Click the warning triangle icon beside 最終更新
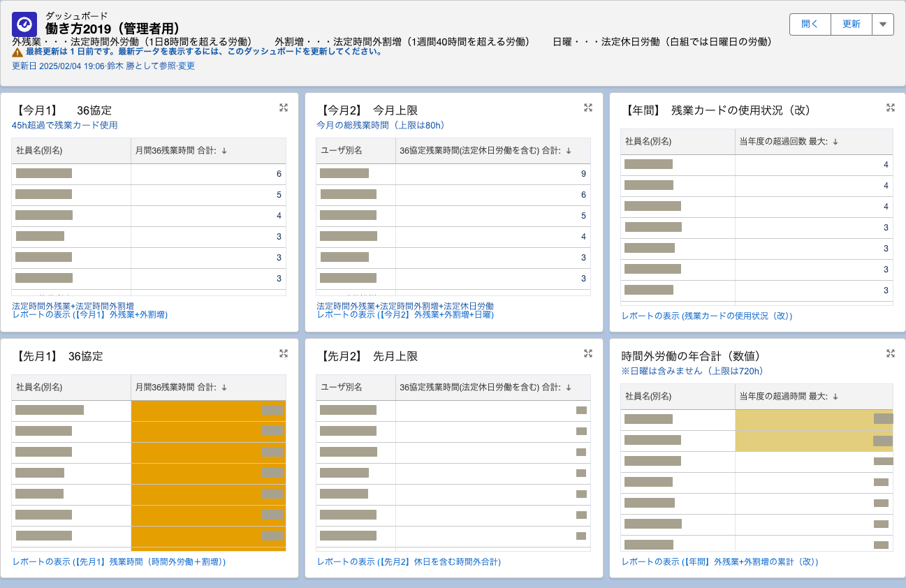The width and height of the screenshot is (906, 588). pyautogui.click(x=17, y=52)
